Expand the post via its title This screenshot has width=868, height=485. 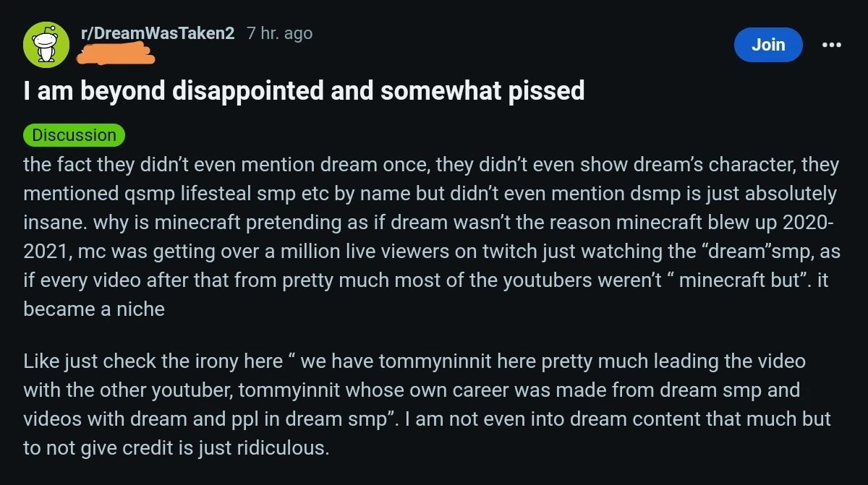click(304, 91)
